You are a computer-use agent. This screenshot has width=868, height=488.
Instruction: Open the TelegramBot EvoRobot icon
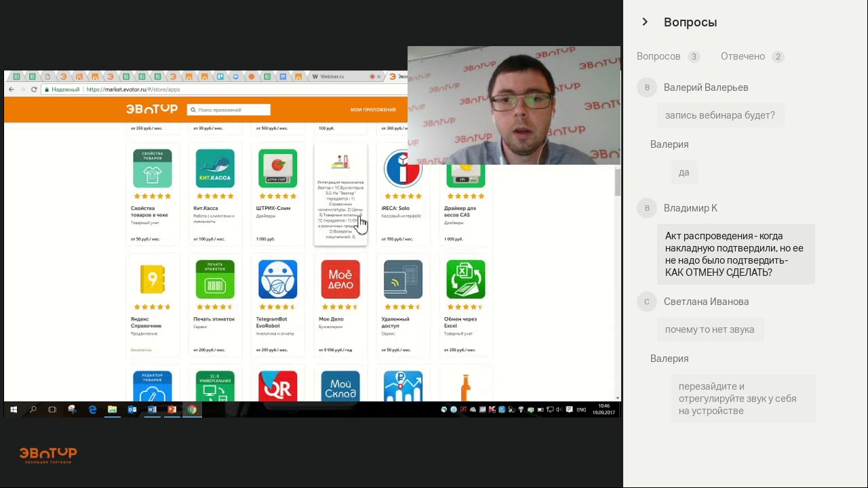tap(277, 279)
